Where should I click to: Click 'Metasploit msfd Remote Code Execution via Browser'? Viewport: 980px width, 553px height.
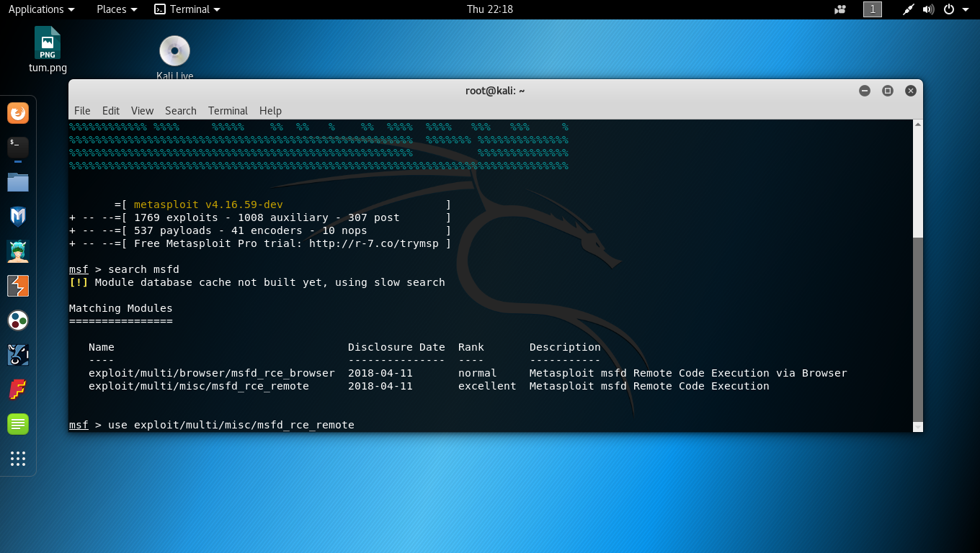tap(688, 374)
